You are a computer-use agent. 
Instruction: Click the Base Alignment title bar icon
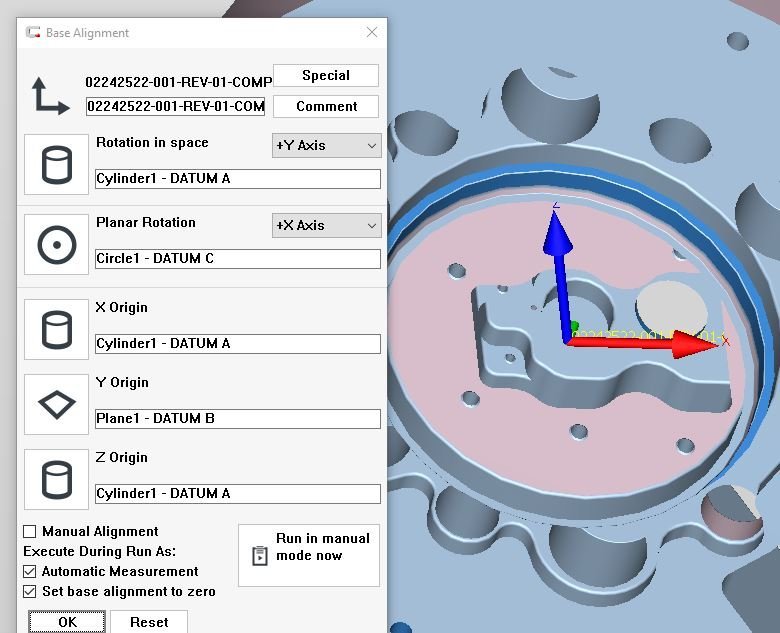pyautogui.click(x=33, y=32)
